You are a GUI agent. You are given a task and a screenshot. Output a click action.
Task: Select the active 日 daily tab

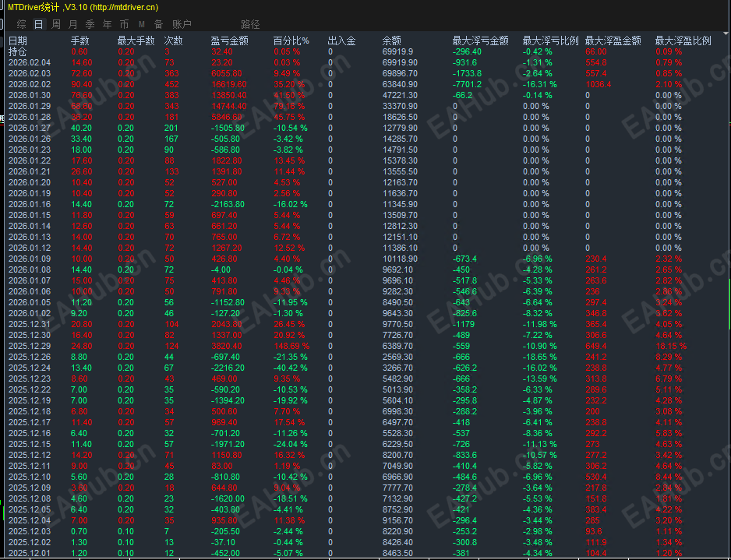click(39, 24)
